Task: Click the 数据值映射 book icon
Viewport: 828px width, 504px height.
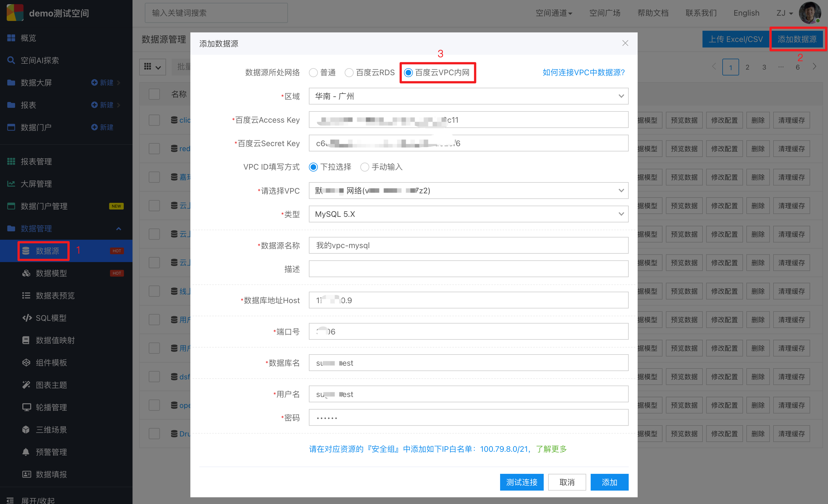Action: (26, 340)
